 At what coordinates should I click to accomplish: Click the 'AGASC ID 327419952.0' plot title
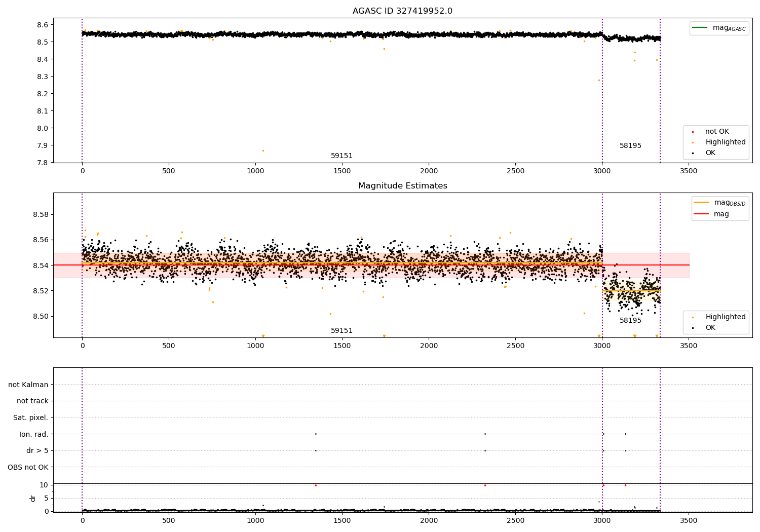[402, 11]
